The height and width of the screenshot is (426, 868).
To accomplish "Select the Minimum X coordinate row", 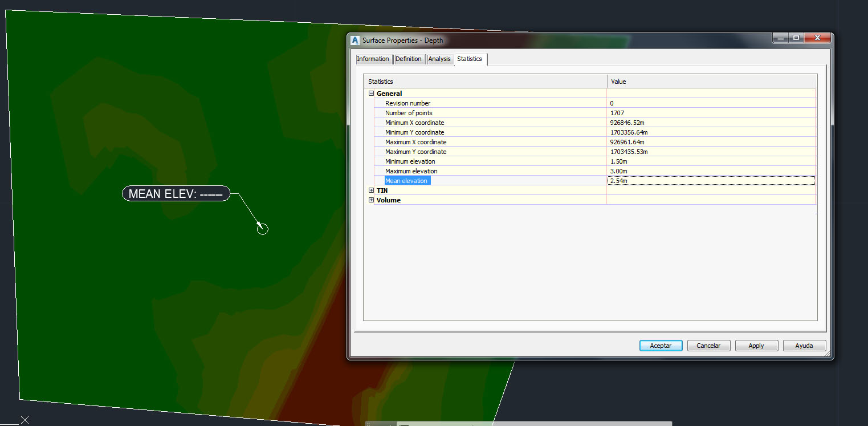I will tap(594, 123).
